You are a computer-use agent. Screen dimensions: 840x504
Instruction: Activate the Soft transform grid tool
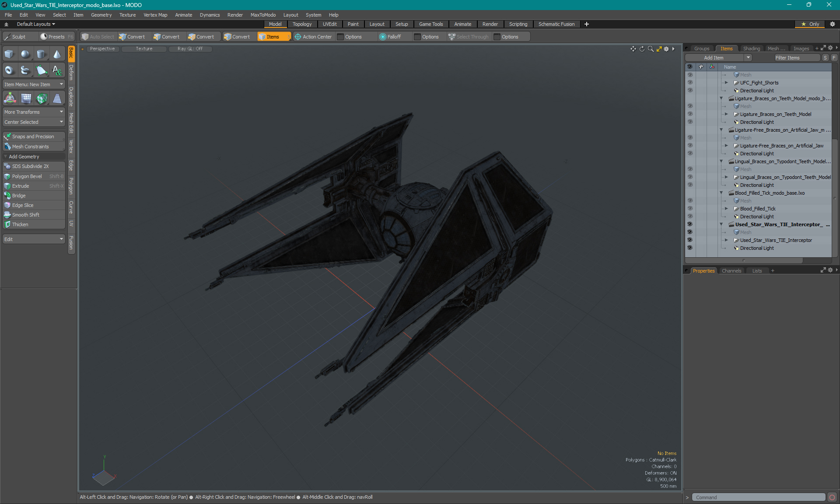(26, 98)
